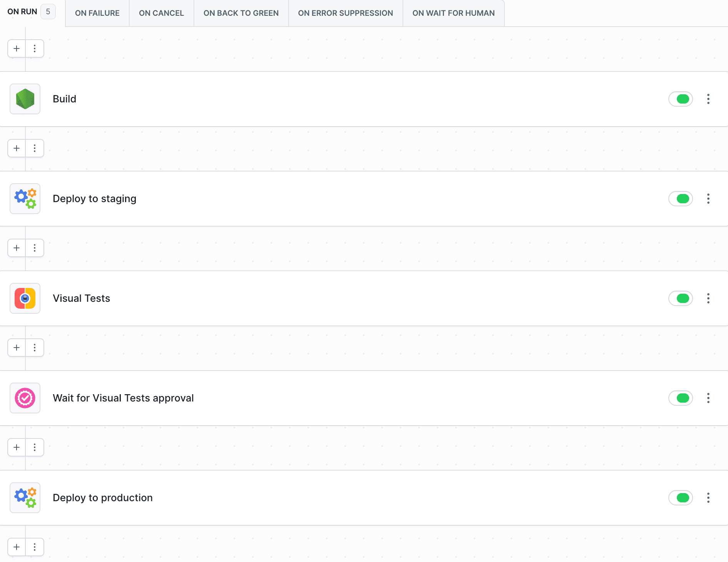Add an action above Build

click(17, 49)
